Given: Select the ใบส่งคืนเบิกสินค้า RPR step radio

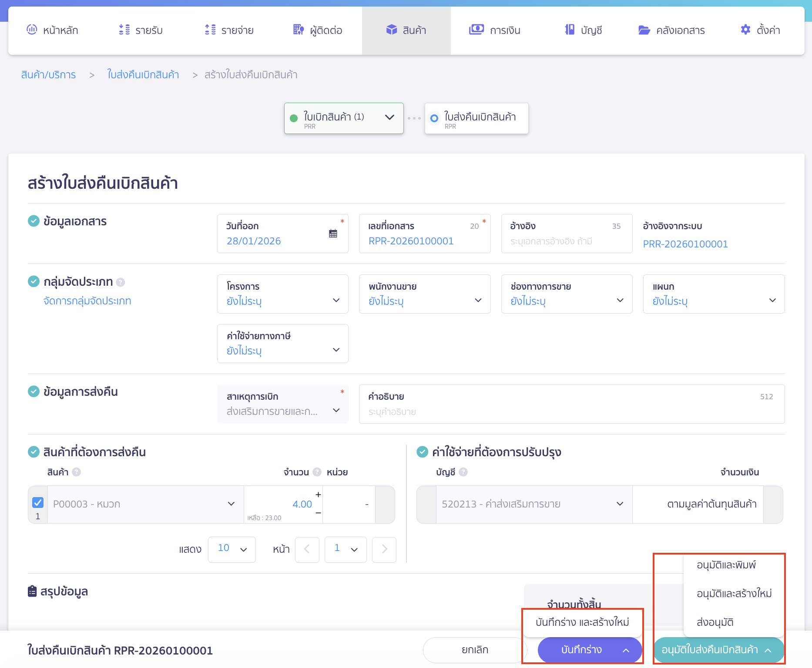Looking at the screenshot, I should click(x=434, y=118).
